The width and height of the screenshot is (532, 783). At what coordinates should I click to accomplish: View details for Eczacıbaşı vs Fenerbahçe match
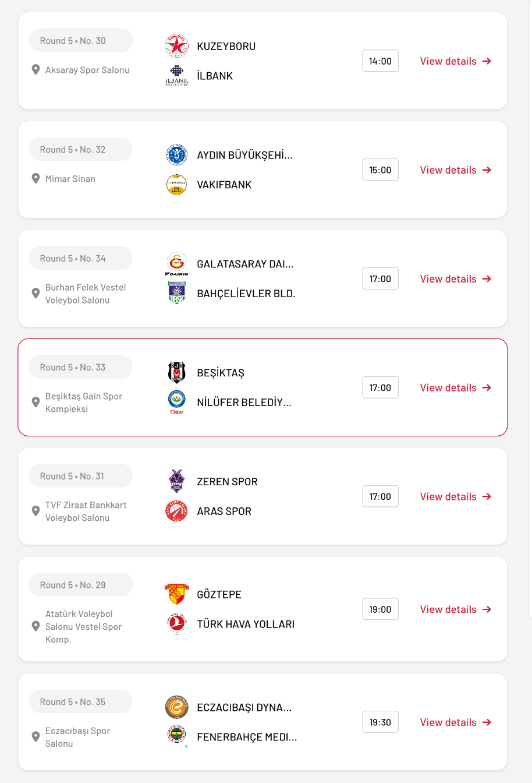[x=455, y=722]
